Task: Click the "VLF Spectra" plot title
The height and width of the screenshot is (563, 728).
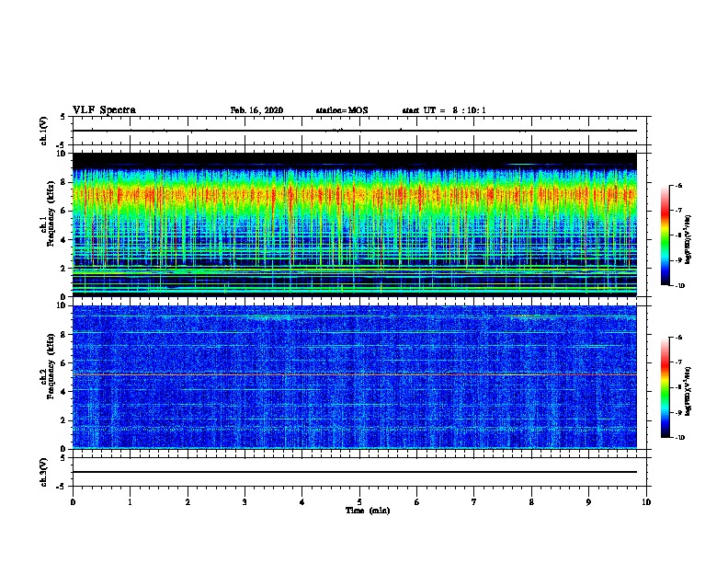Action: pos(104,110)
